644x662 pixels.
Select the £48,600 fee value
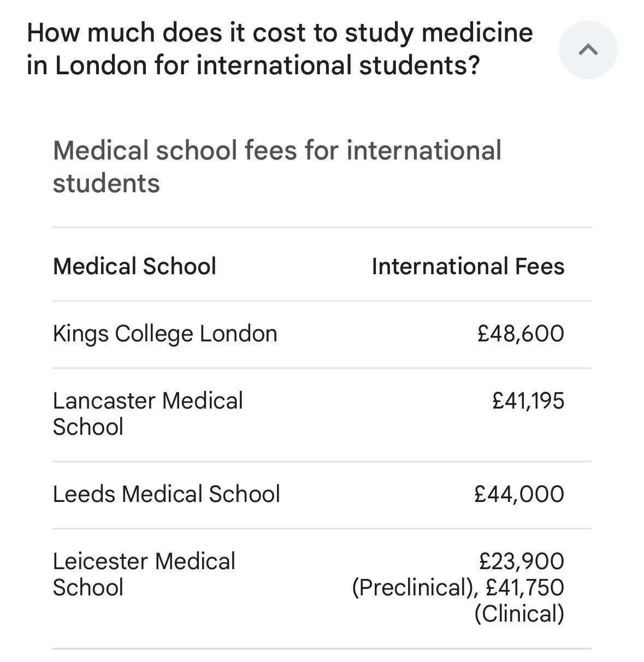point(521,334)
